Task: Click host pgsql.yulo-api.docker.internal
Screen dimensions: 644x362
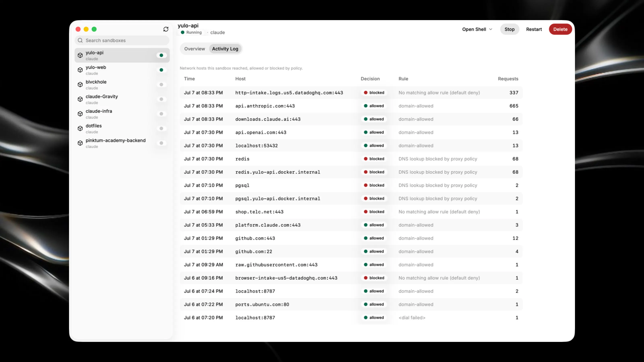Action: point(278,199)
